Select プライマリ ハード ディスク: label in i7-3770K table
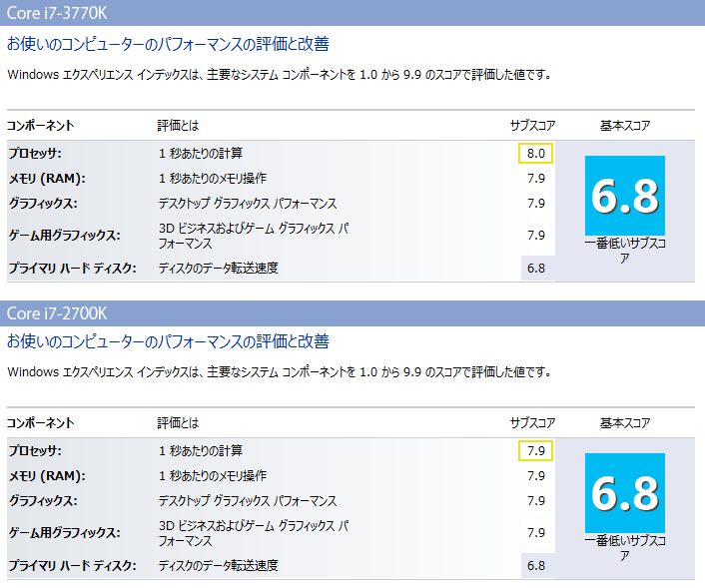This screenshot has width=705, height=588. point(72,269)
